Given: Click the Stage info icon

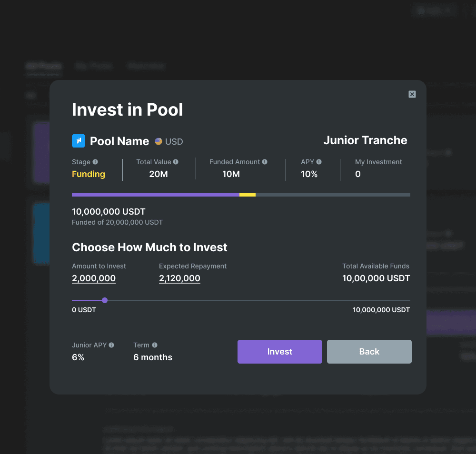Looking at the screenshot, I should pos(95,162).
